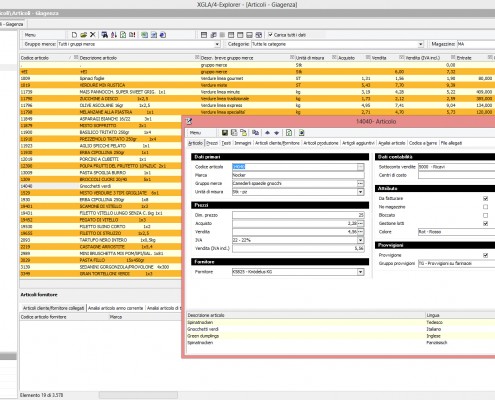
Task: Click the first layout view icon
Action: (x=204, y=35)
